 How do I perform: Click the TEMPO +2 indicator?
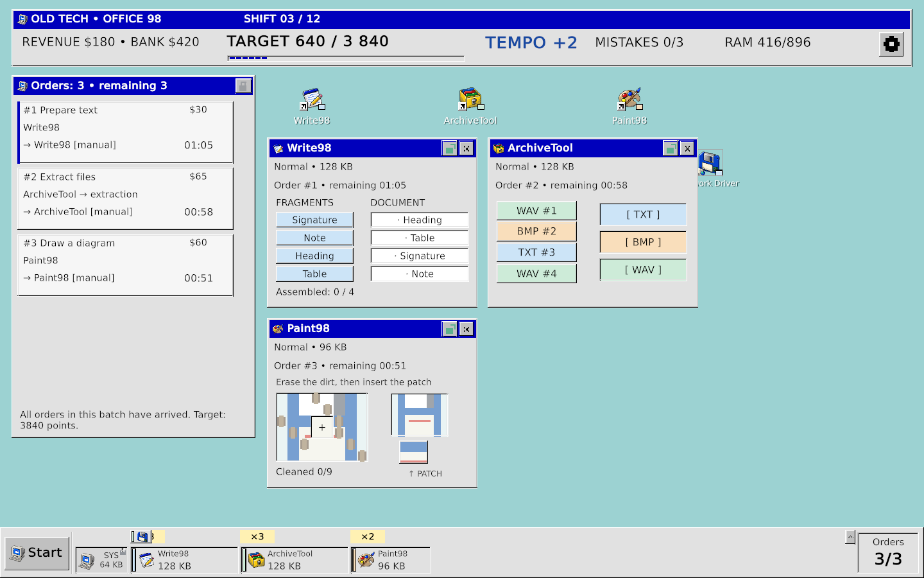click(x=531, y=42)
